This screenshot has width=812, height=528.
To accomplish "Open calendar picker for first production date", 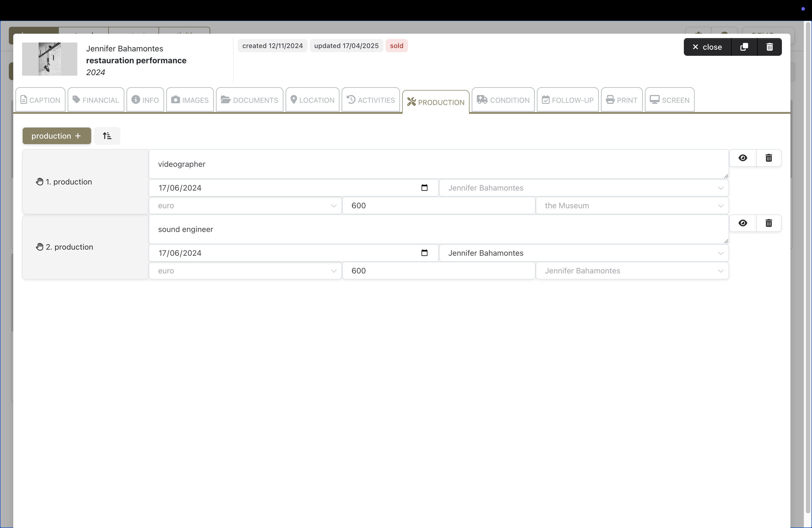I will (x=424, y=188).
